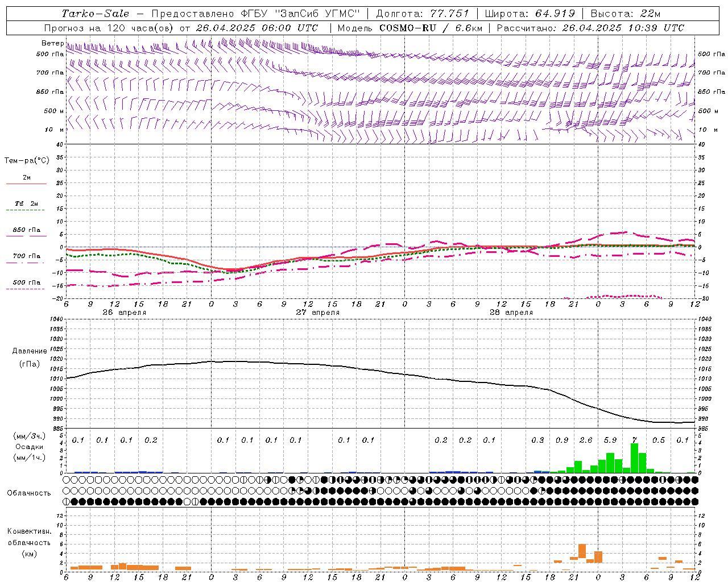Click the solid red line sample under '2м' legend
The height and width of the screenshot is (582, 728).
[x=27, y=184]
